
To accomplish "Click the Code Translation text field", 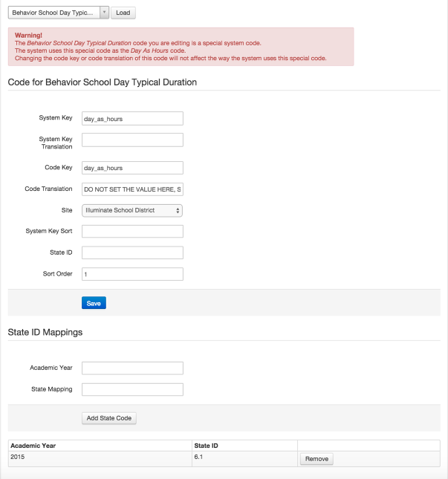I will click(132, 189).
